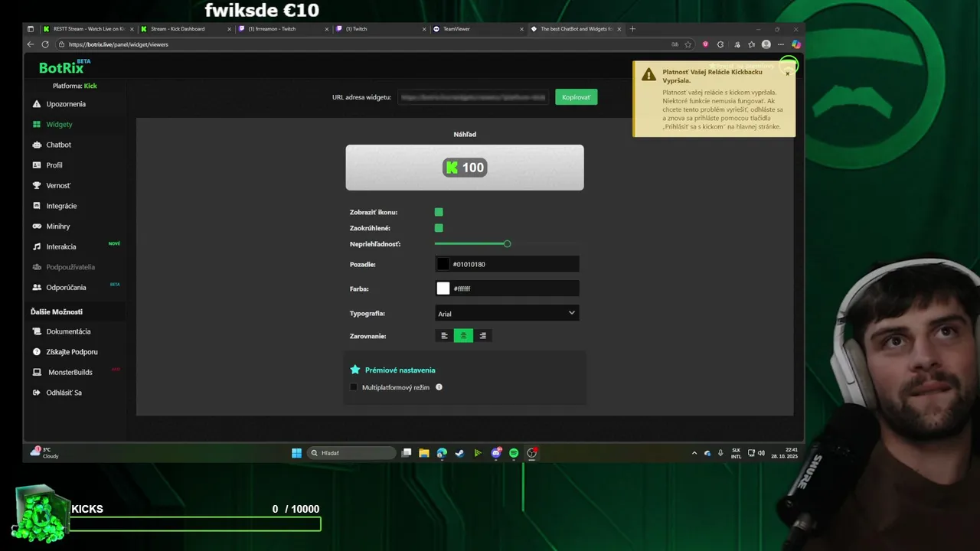Click the Získajte Podporu question icon
The width and height of the screenshot is (980, 551).
point(37,352)
